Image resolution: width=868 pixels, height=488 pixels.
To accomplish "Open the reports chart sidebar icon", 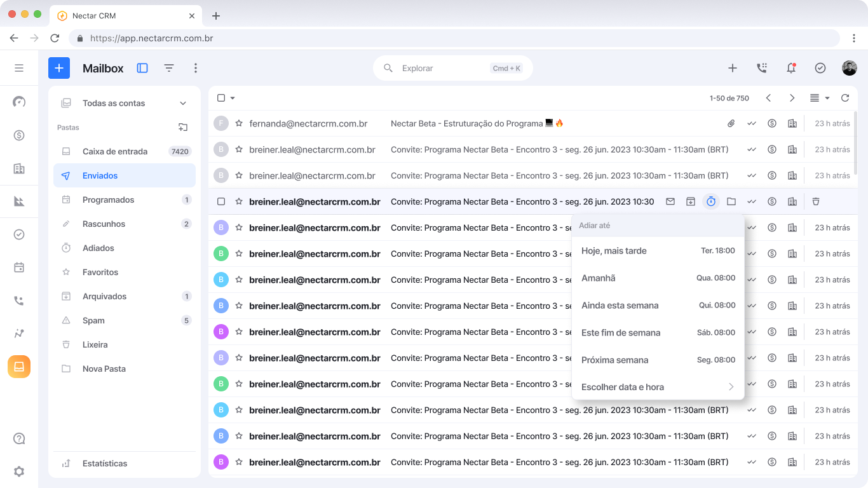I will coord(19,201).
